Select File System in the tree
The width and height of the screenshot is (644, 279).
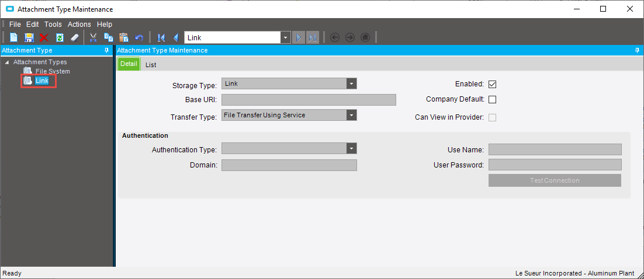click(53, 71)
